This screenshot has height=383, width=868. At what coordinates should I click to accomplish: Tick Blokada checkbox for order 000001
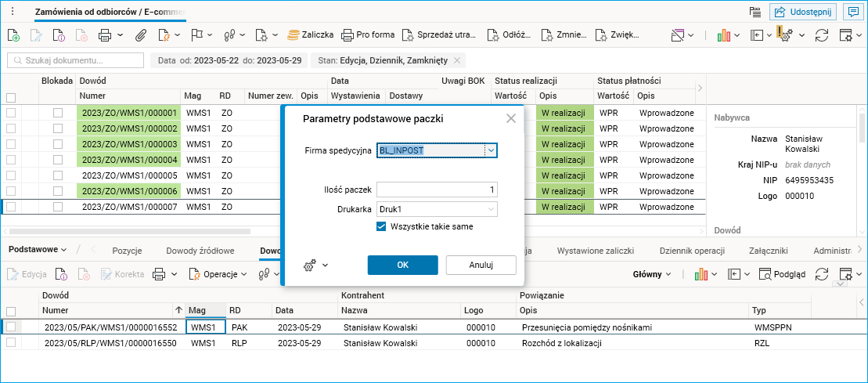[x=58, y=114]
